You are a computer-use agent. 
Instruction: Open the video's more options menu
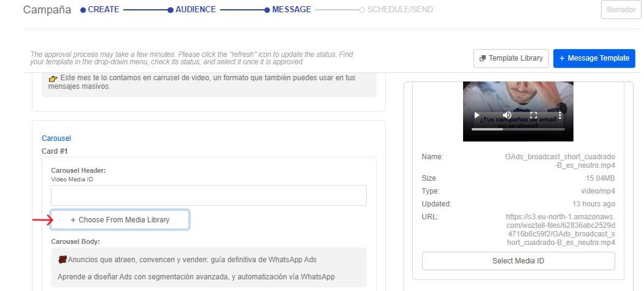click(x=560, y=115)
